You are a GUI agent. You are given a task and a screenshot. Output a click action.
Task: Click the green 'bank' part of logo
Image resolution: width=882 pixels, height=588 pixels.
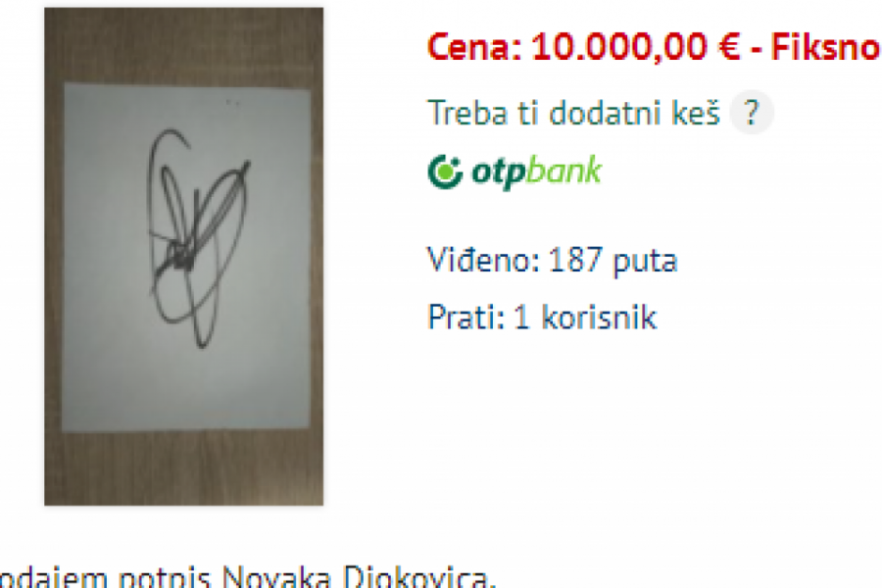click(564, 170)
